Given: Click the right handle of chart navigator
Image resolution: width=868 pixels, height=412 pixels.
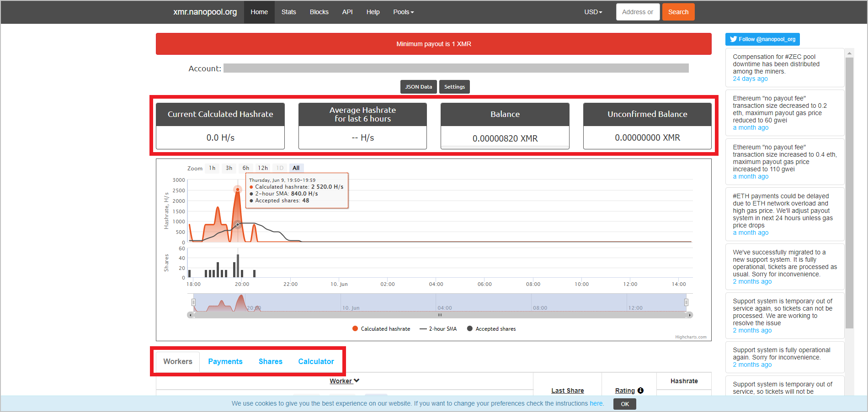Looking at the screenshot, I should pyautogui.click(x=686, y=302).
